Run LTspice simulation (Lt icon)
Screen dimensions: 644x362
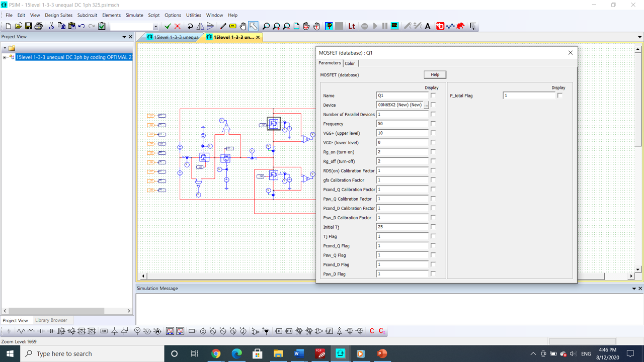[352, 26]
